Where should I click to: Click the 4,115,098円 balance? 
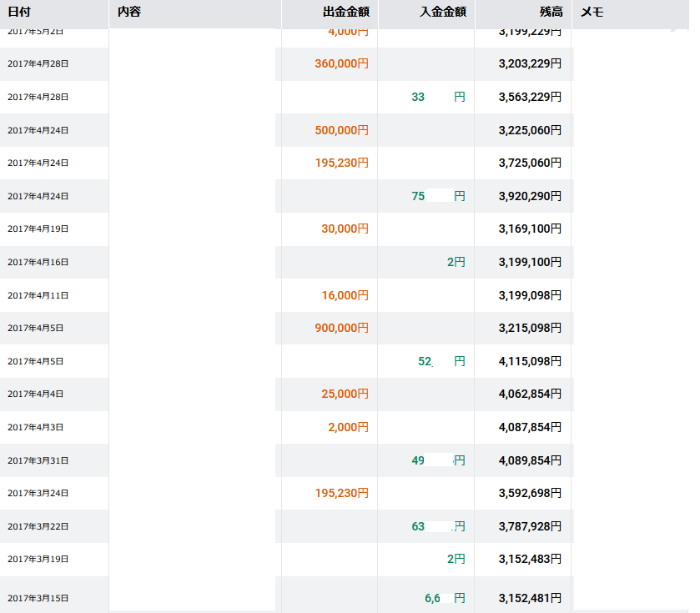pyautogui.click(x=530, y=361)
